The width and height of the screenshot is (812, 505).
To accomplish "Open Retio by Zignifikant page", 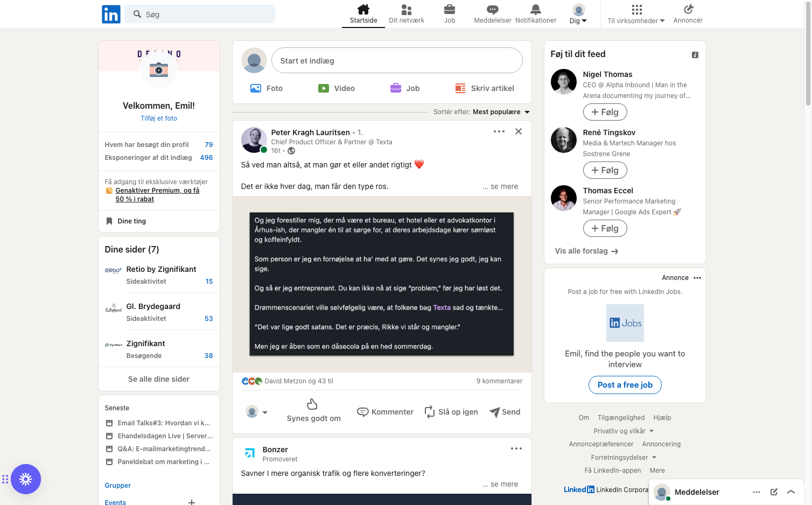I will coord(161,269).
